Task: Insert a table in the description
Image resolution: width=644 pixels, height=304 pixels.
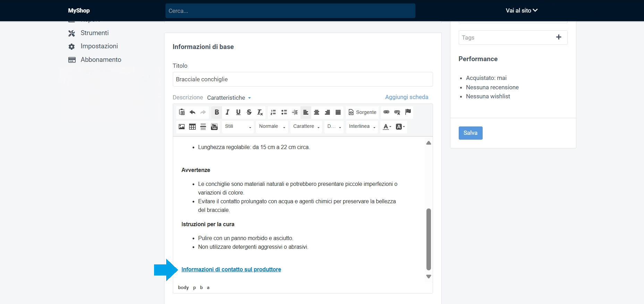Action: click(x=192, y=127)
